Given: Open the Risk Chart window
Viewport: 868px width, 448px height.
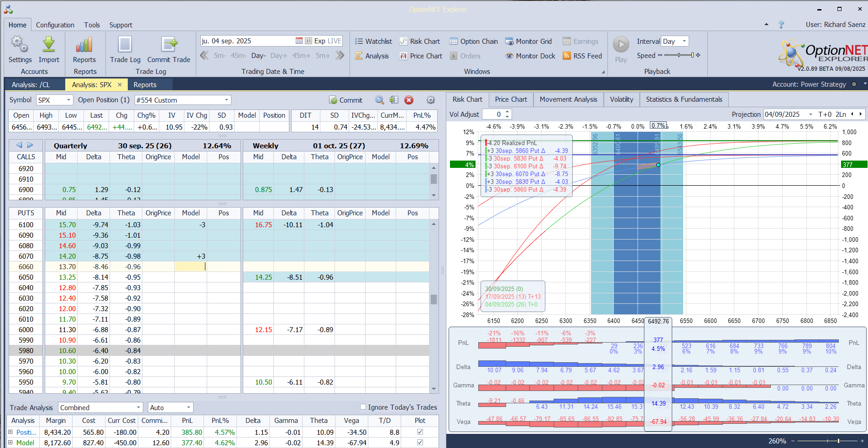Looking at the screenshot, I should click(420, 42).
